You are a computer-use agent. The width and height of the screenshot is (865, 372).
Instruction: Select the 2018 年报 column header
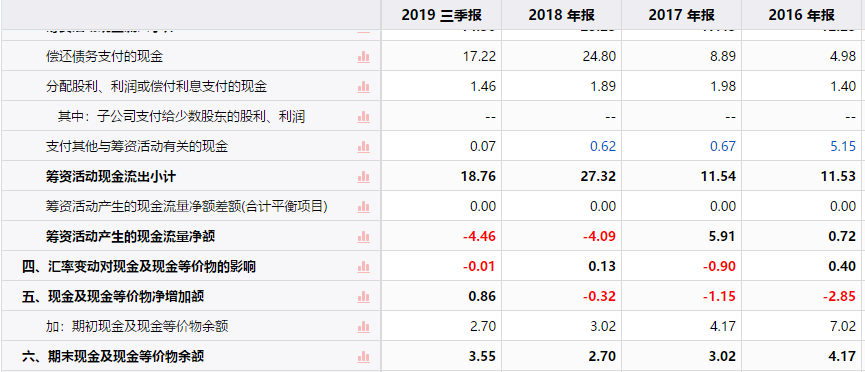562,15
